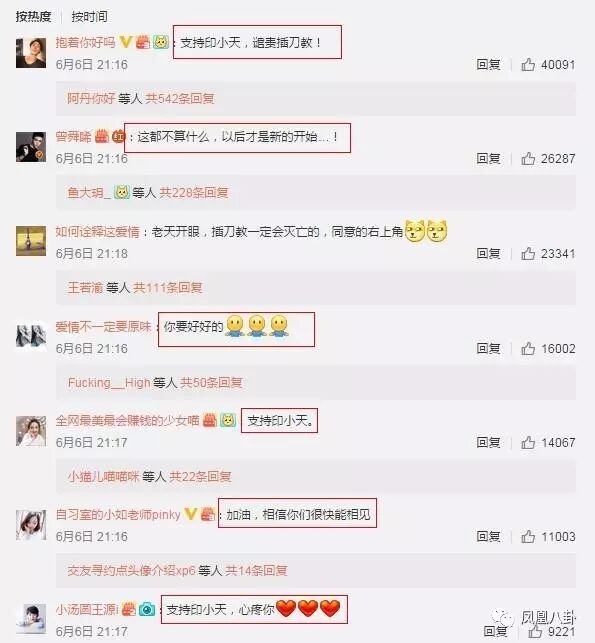Screen dimensions: 595x643
Task: Click the V verified badge after 抱着你好吗
Action: click(125, 42)
